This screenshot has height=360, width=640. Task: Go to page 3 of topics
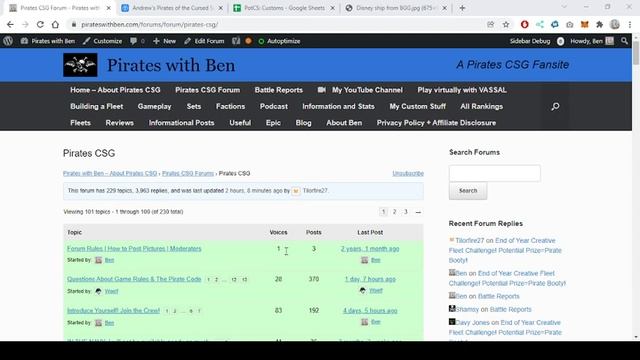tap(406, 211)
